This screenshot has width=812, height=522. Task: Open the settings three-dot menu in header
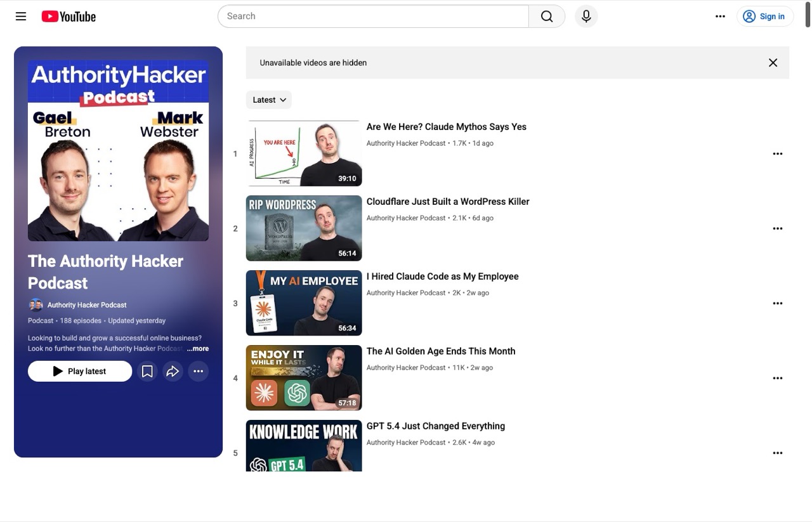(720, 16)
